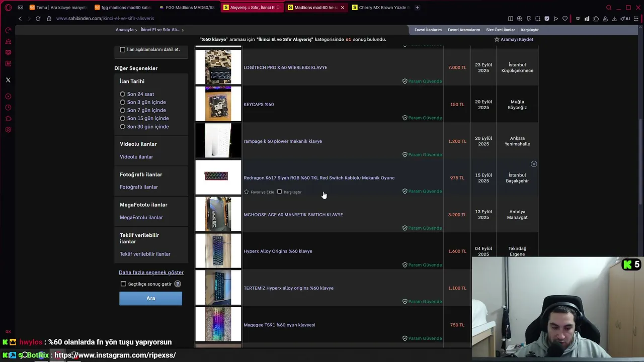Click the tab search magnifier icon

coord(609,8)
